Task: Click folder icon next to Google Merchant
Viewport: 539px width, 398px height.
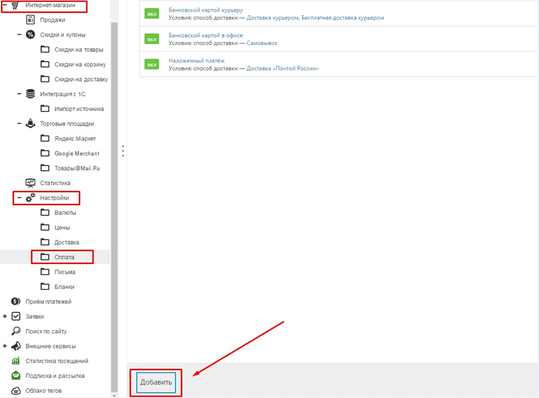Action: [45, 153]
